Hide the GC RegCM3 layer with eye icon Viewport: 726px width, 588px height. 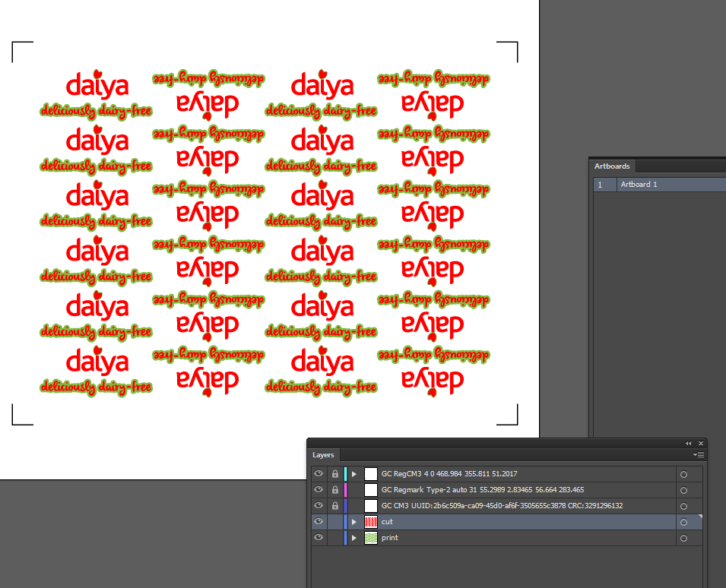(319, 474)
